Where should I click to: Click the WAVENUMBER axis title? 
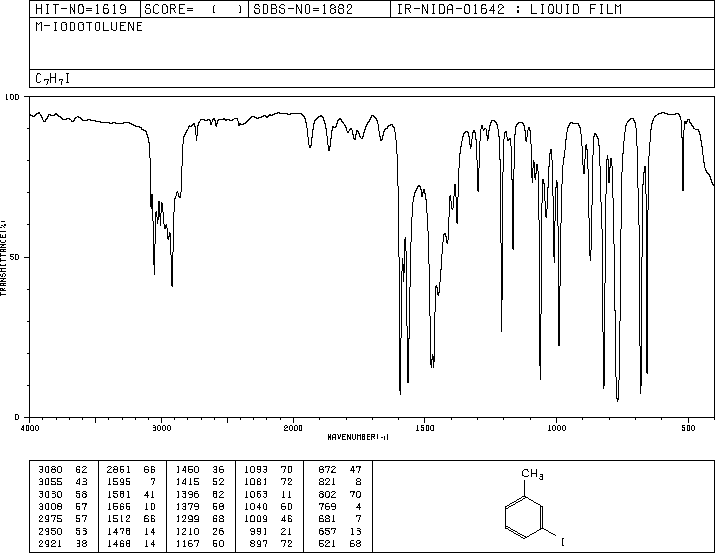pos(358,437)
